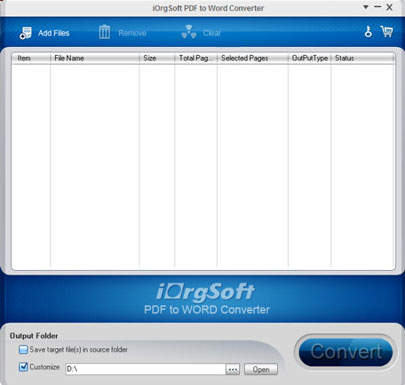
Task: Browse for folder with the ... button
Action: point(233,369)
